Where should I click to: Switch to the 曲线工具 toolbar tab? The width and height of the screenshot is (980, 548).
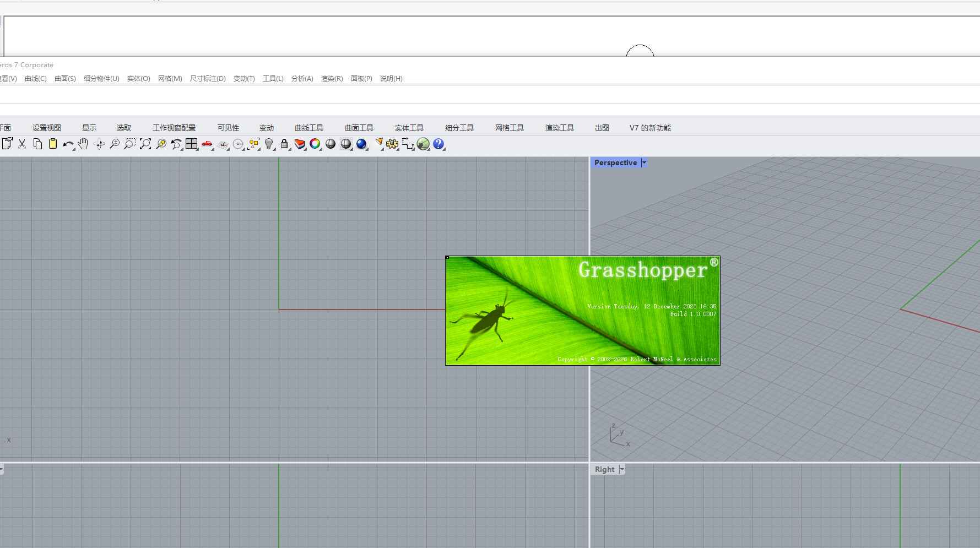click(x=309, y=128)
